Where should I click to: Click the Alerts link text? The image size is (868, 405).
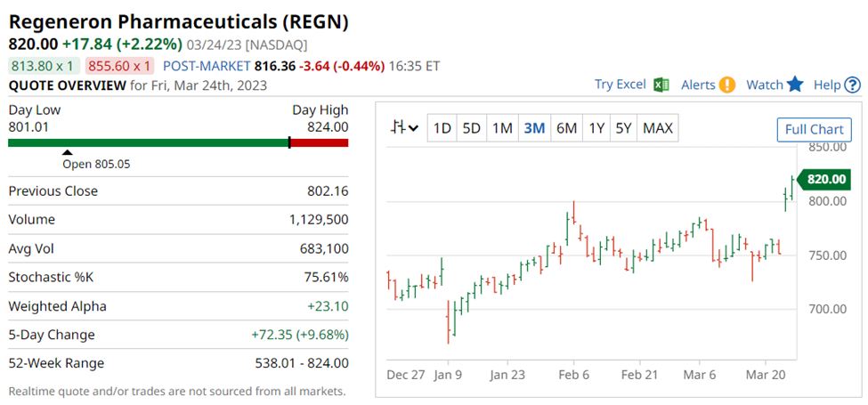pyautogui.click(x=699, y=85)
